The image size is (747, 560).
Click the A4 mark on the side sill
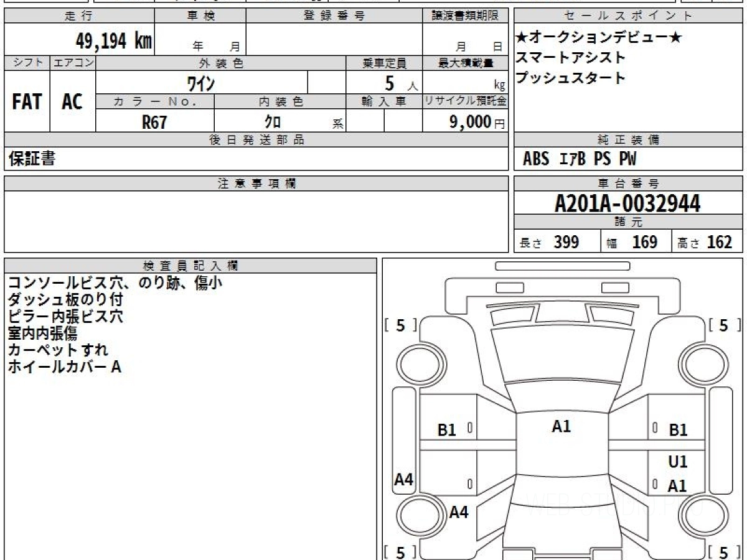[404, 480]
